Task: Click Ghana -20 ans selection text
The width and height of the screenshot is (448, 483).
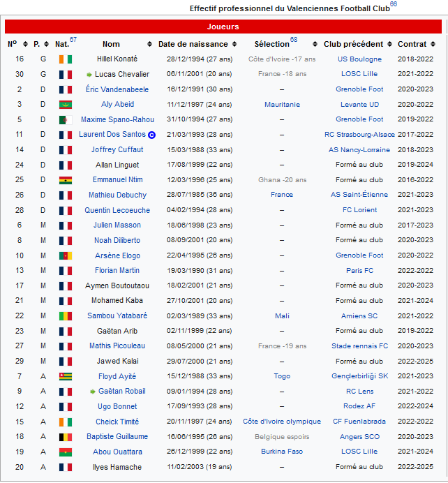Action: pyautogui.click(x=282, y=180)
